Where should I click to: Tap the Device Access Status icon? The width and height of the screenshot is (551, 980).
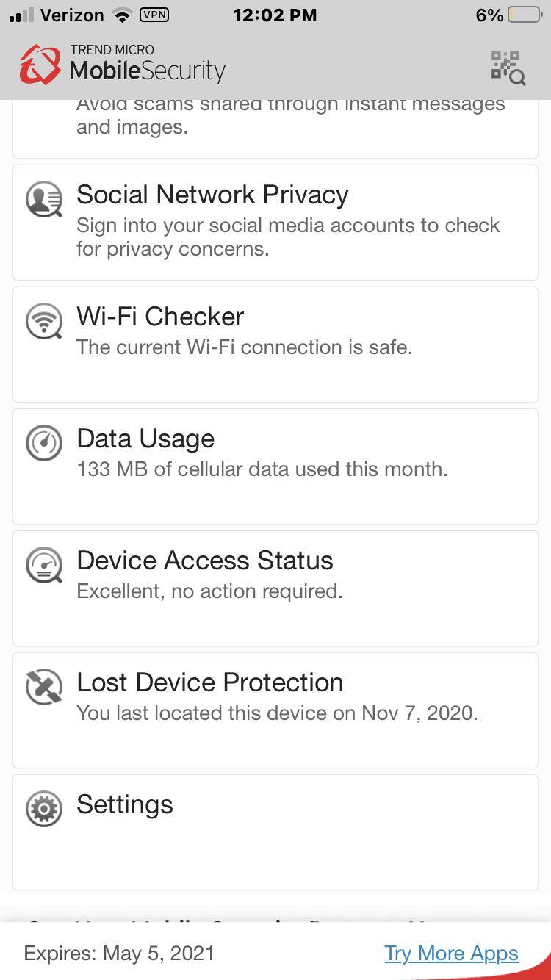(44, 565)
